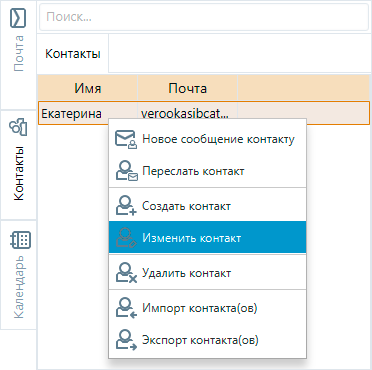Switch to "Календарь" sidebar tab
372x370 pixels.
click(18, 274)
